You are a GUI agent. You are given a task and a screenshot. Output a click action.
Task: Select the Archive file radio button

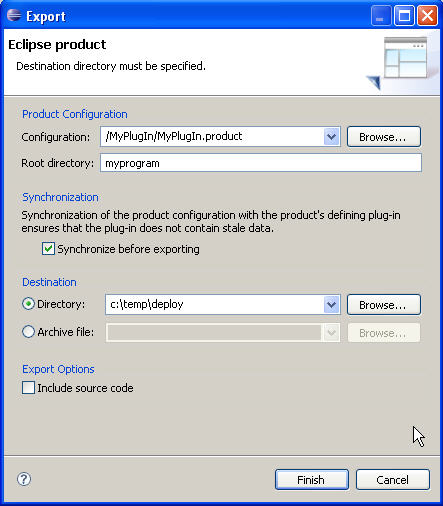[28, 332]
